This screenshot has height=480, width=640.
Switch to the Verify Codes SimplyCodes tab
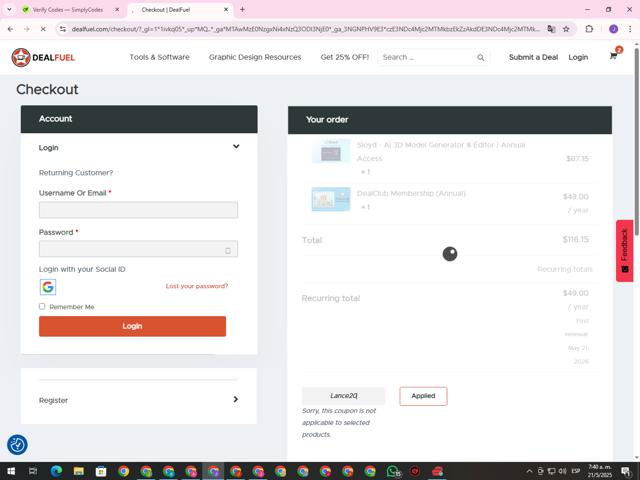coord(68,9)
